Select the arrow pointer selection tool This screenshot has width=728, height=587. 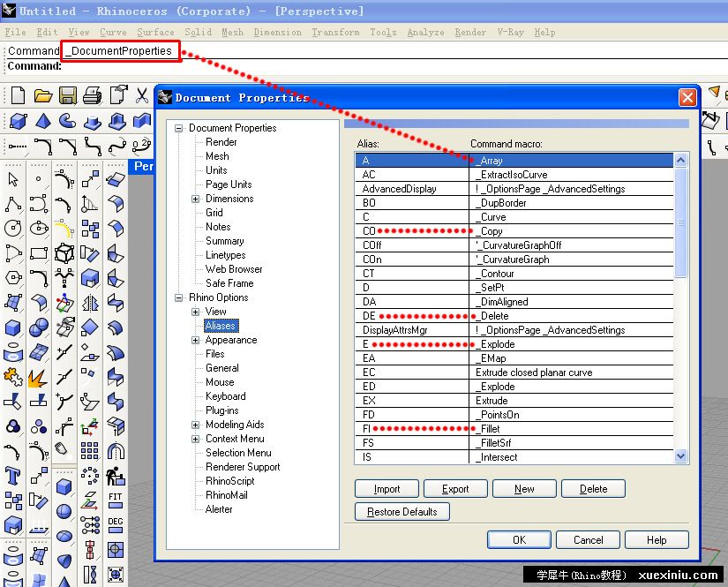tap(13, 179)
